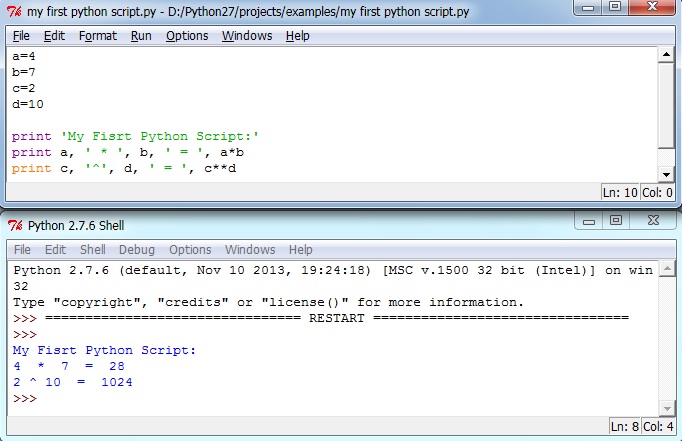Image resolution: width=682 pixels, height=441 pixels.
Task: Click the 'Python 2.7.6' version text in Shell
Action: [x=61, y=271]
